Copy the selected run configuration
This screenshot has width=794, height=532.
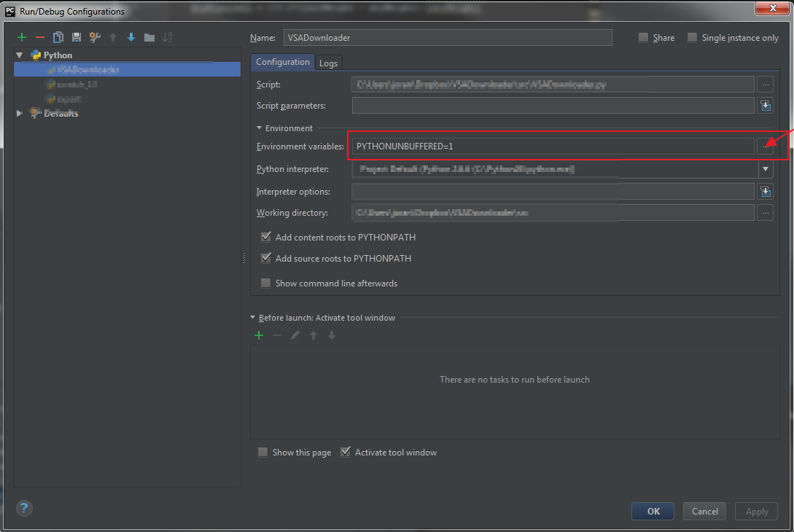(58, 36)
